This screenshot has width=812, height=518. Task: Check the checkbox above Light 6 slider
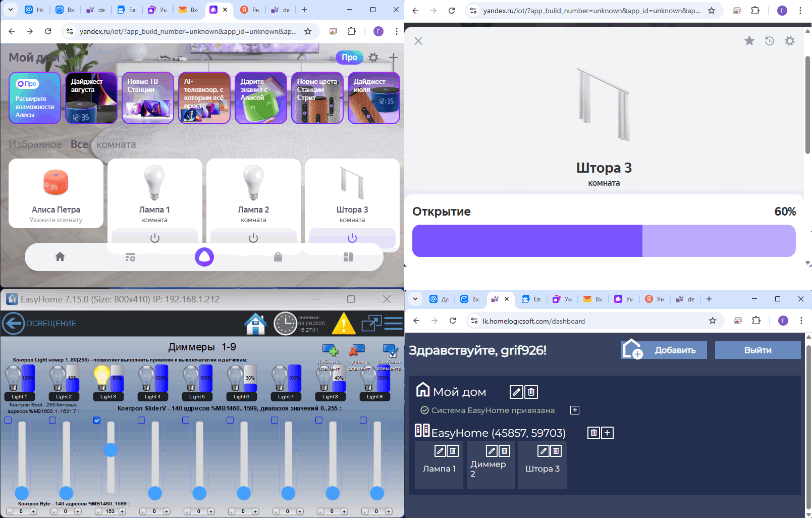click(230, 420)
